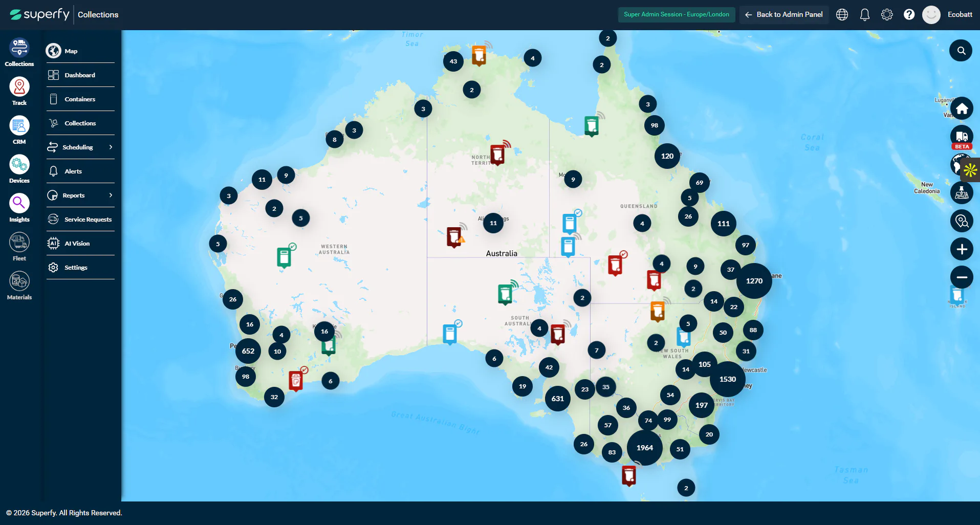Click Back to Admin Panel
This screenshot has width=980, height=525.
(784, 14)
